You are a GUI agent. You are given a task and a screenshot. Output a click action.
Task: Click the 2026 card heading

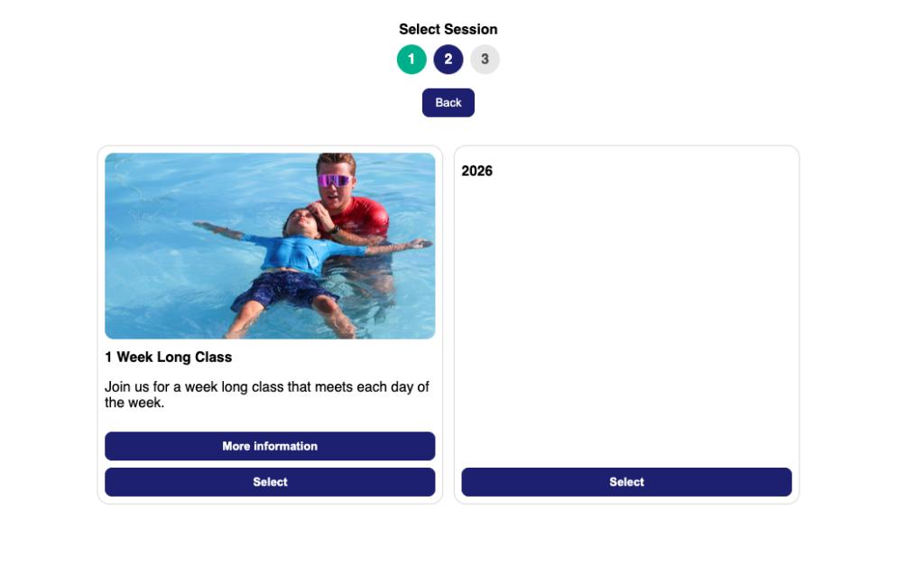(477, 172)
